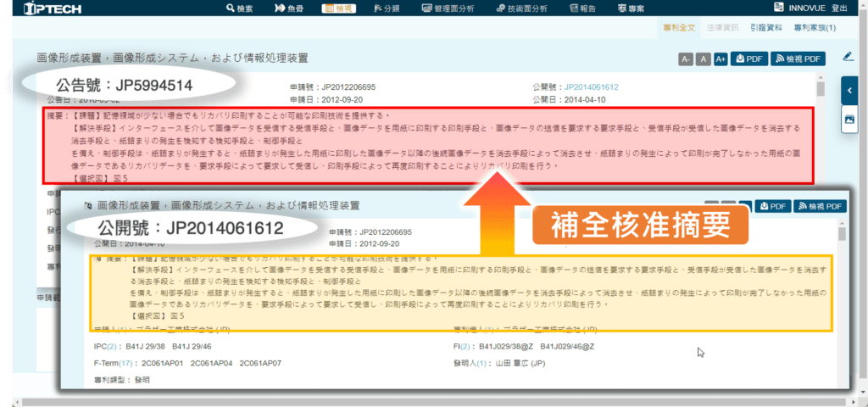
Task: Open the 魚骨 fishbone view
Action: pos(290,8)
